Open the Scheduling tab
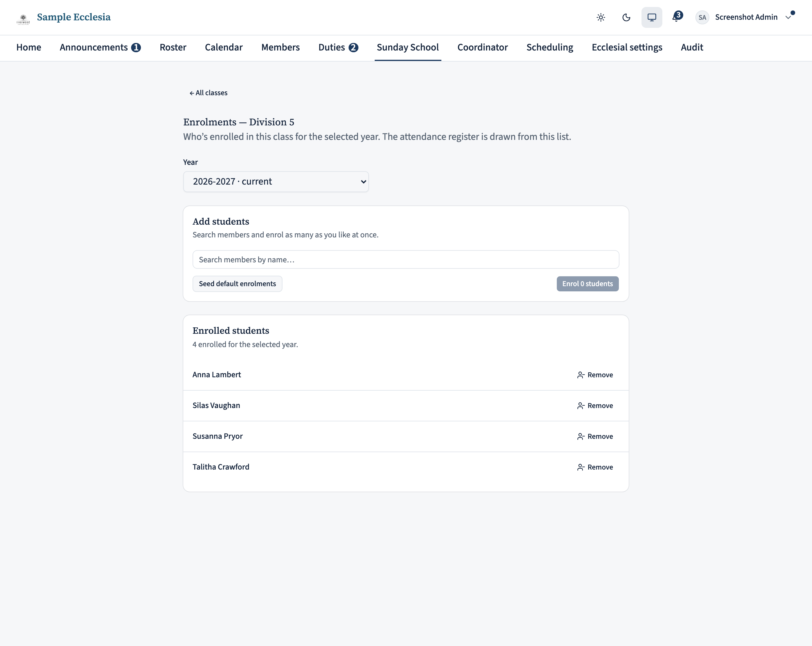The image size is (812, 646). [x=550, y=48]
